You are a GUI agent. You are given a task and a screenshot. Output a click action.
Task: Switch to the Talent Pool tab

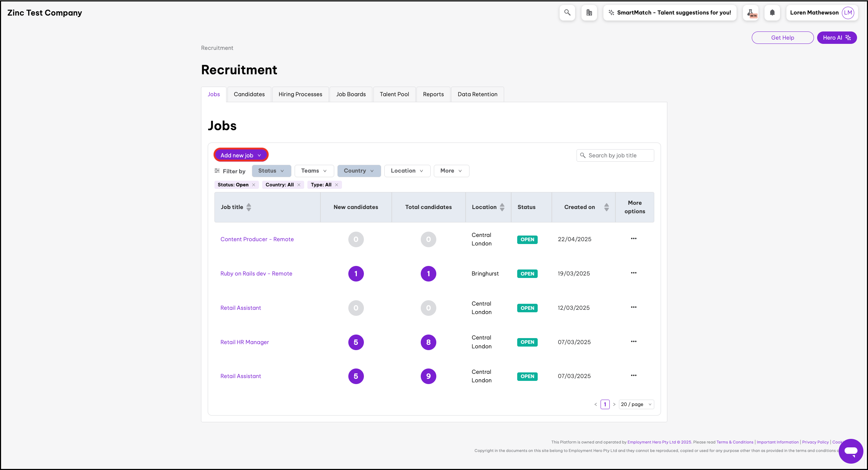tap(394, 94)
